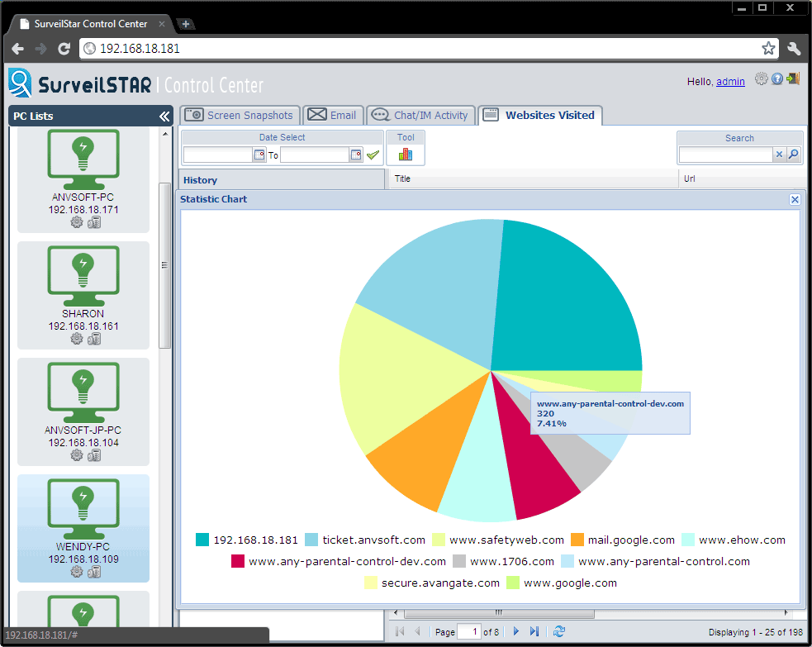Select the SHARON computer monitor
812x647 pixels.
coord(83,276)
